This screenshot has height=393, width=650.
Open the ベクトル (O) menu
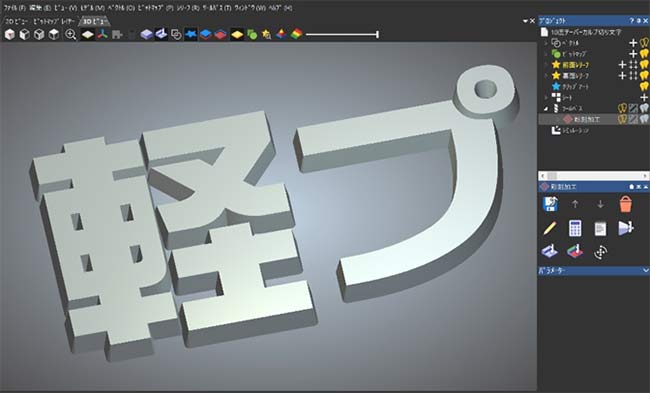pyautogui.click(x=121, y=8)
